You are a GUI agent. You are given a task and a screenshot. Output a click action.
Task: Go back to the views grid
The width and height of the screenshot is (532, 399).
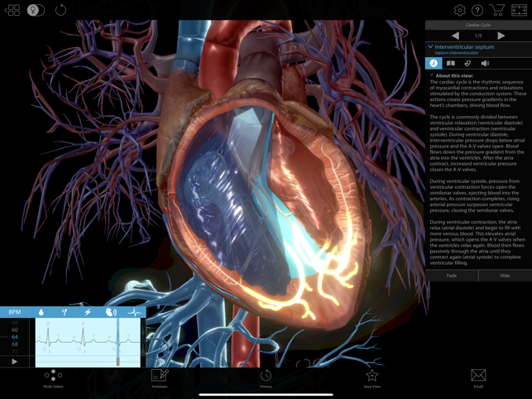click(x=12, y=11)
